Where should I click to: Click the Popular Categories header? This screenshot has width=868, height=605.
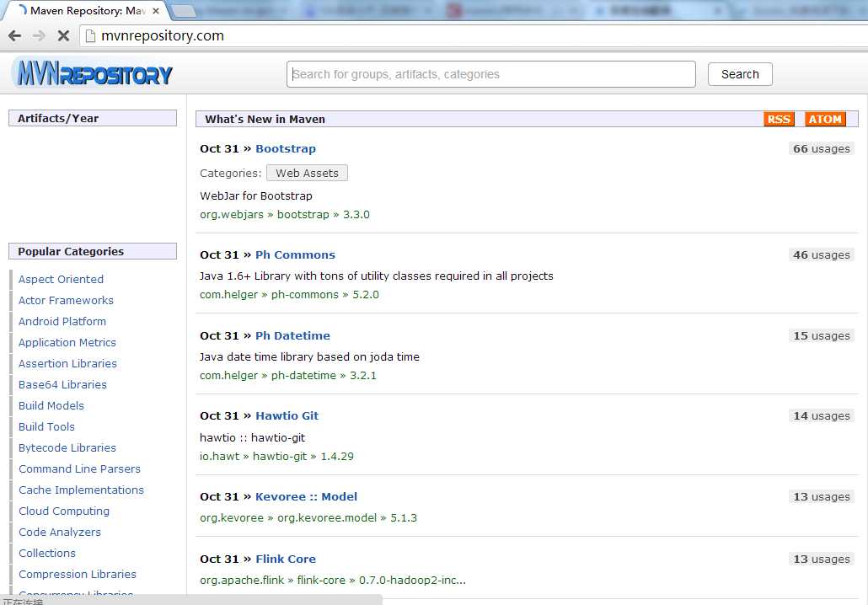[x=93, y=251]
